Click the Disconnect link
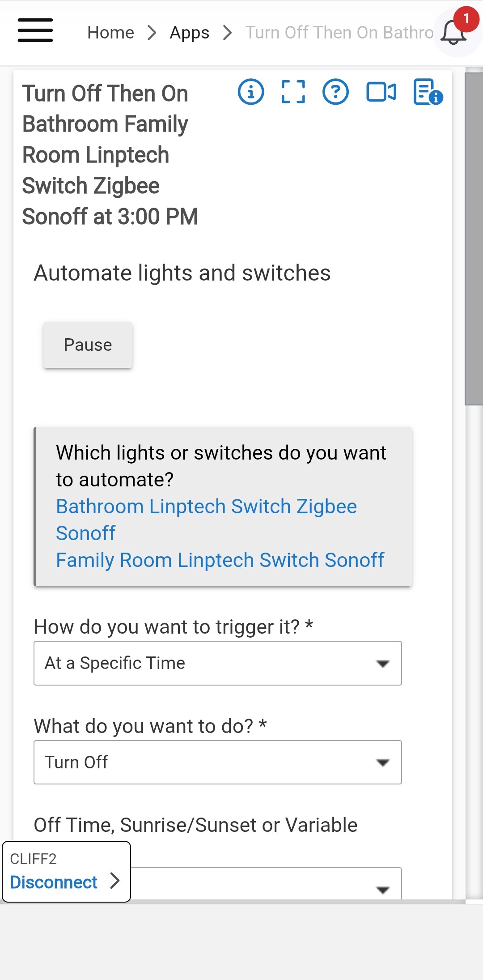This screenshot has height=980, width=483. pos(54,882)
